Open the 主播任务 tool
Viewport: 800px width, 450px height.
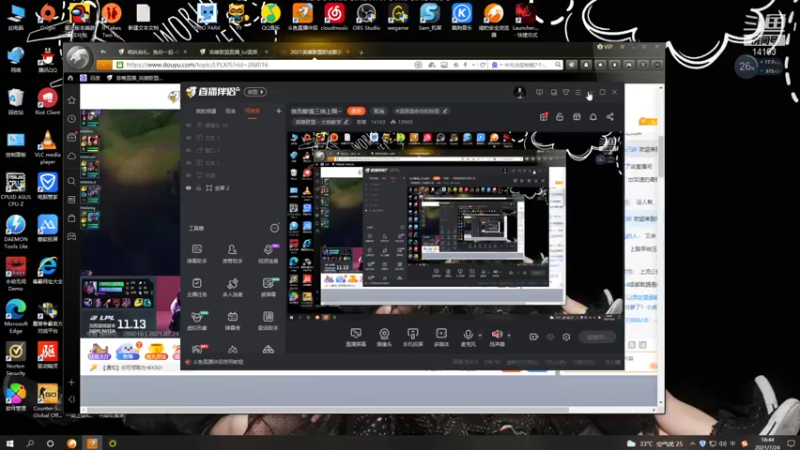[197, 287]
